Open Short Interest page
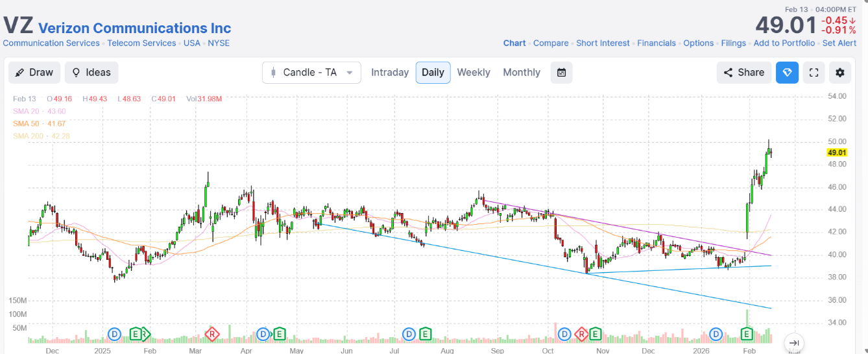This screenshot has height=354, width=868. 603,43
